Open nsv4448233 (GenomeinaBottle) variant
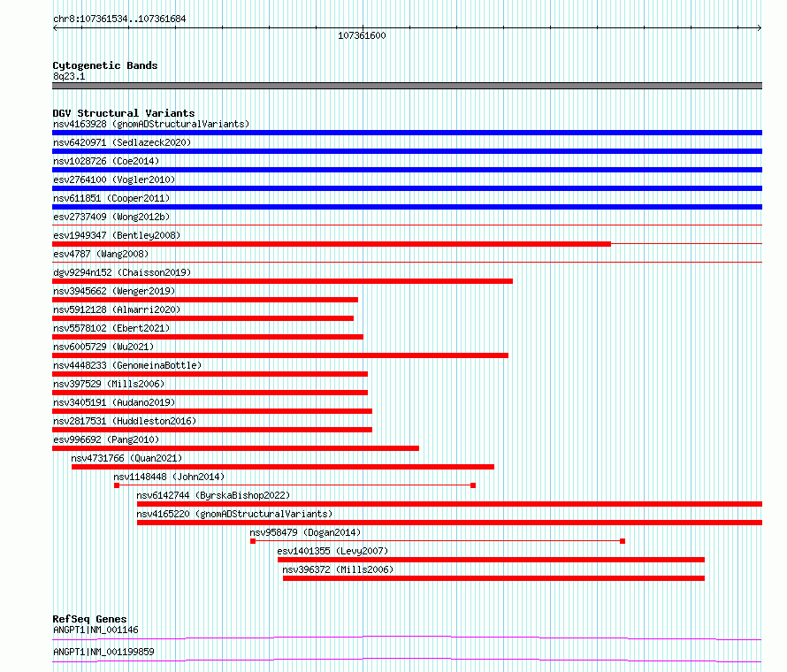Viewport: 787px width, 672px height. coord(127,365)
